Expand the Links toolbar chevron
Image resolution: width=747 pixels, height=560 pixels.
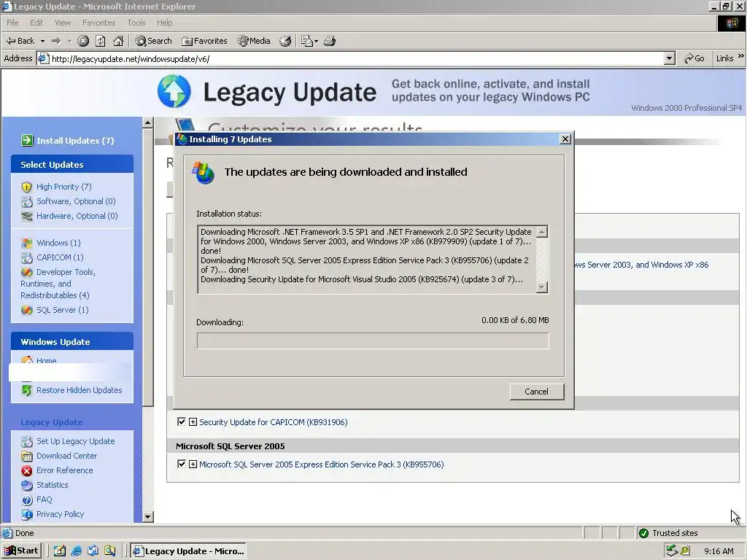coord(741,57)
